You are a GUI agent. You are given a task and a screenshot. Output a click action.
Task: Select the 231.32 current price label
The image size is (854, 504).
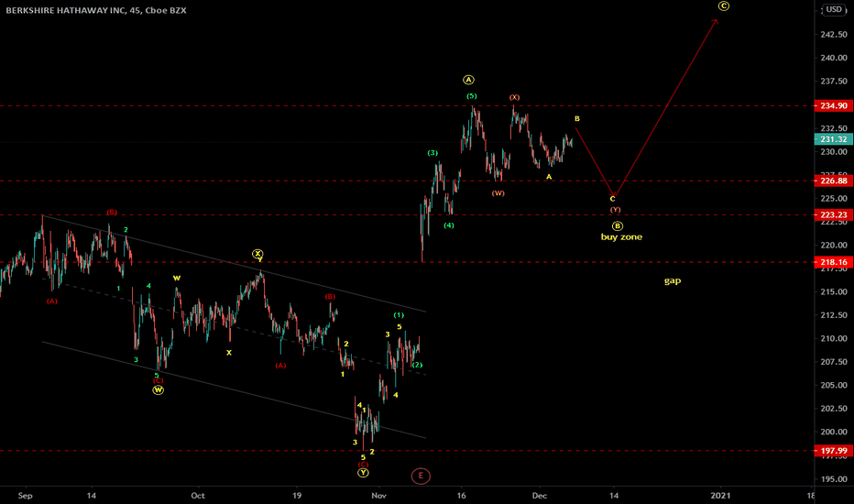click(x=833, y=139)
